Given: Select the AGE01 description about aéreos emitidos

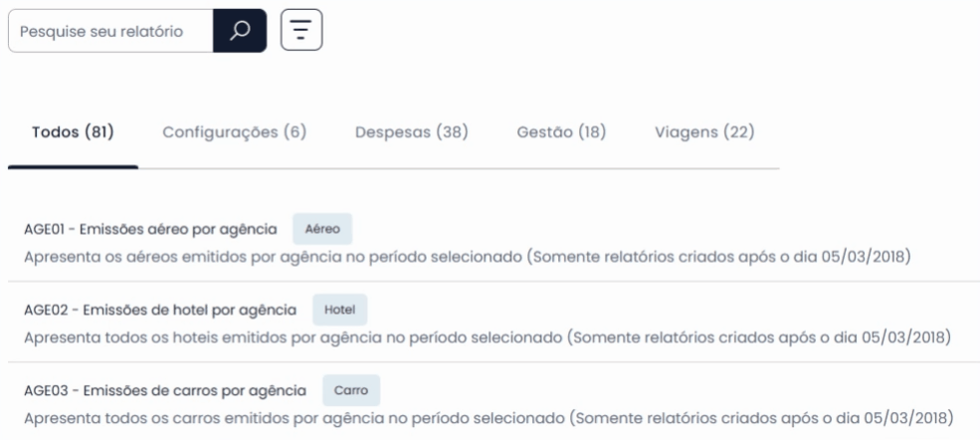Looking at the screenshot, I should pyautogui.click(x=468, y=257).
